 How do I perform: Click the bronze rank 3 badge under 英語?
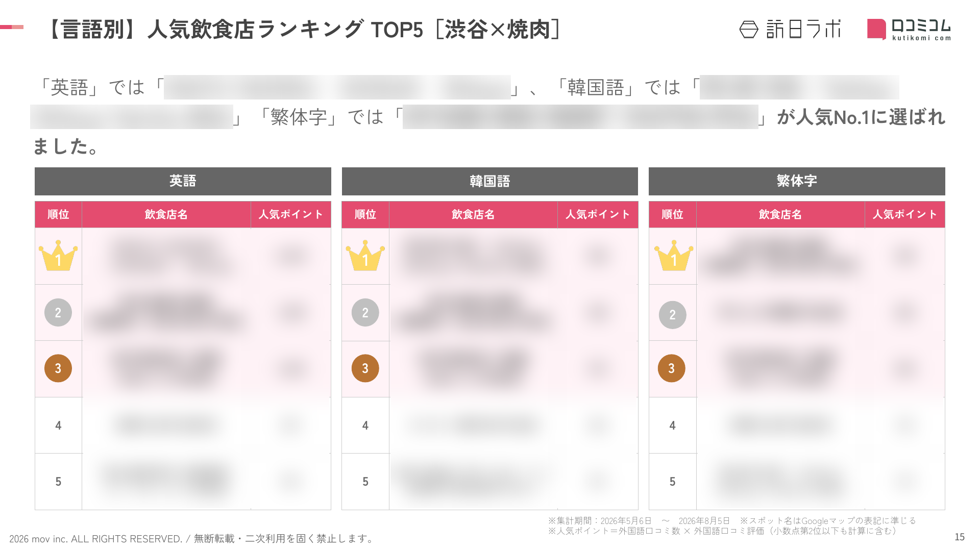click(x=58, y=368)
